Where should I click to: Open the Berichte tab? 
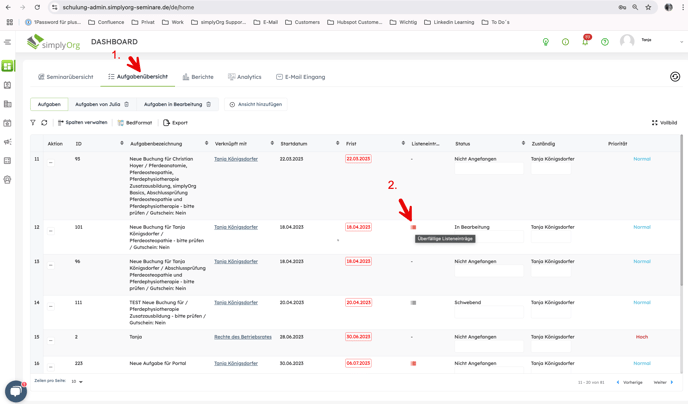198,77
